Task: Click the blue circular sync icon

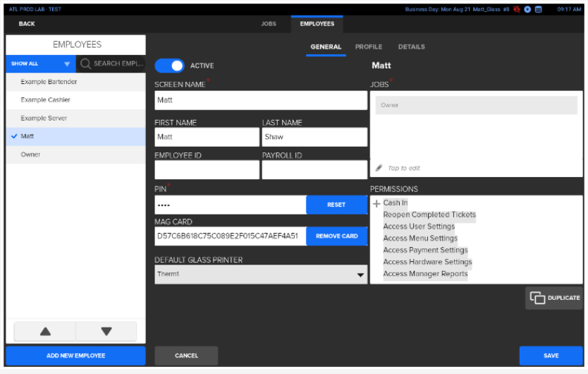Action: coord(527,9)
